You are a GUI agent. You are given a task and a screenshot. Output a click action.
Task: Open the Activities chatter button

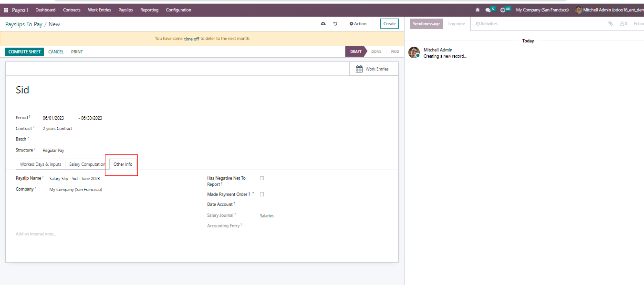487,24
